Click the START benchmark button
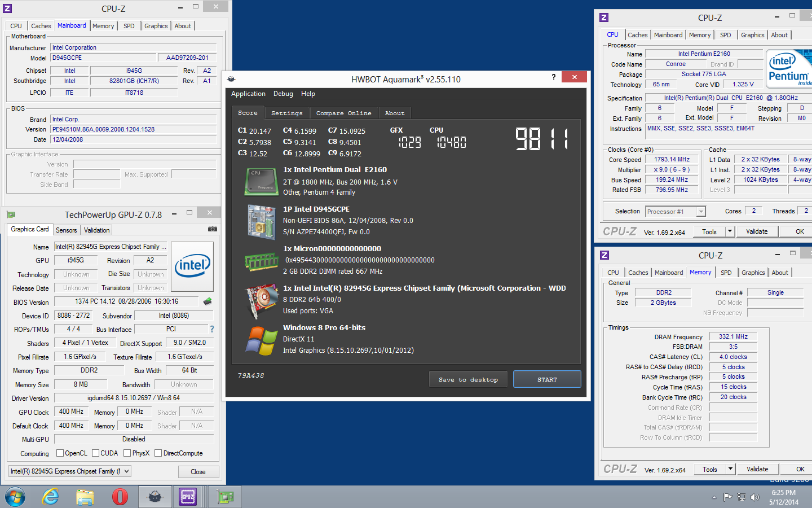The width and height of the screenshot is (812, 508). pyautogui.click(x=547, y=379)
